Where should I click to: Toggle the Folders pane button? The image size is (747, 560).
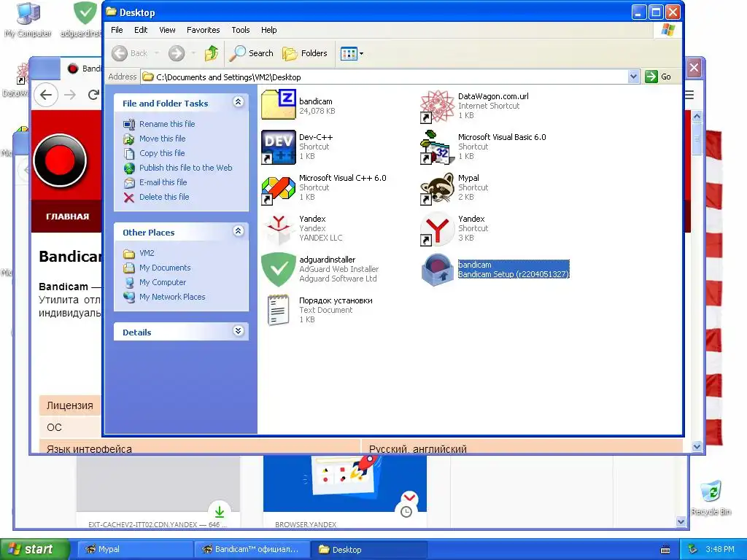point(305,53)
